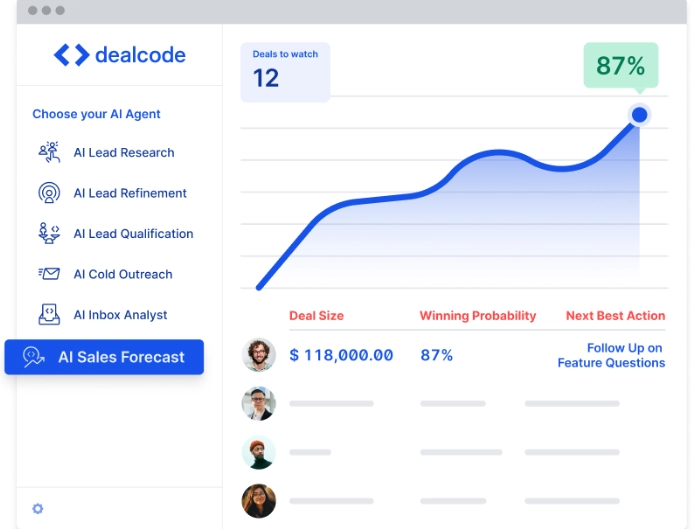This screenshot has width=691, height=529.
Task: Click the glasses-wearing person's avatar in second row
Action: [x=259, y=403]
